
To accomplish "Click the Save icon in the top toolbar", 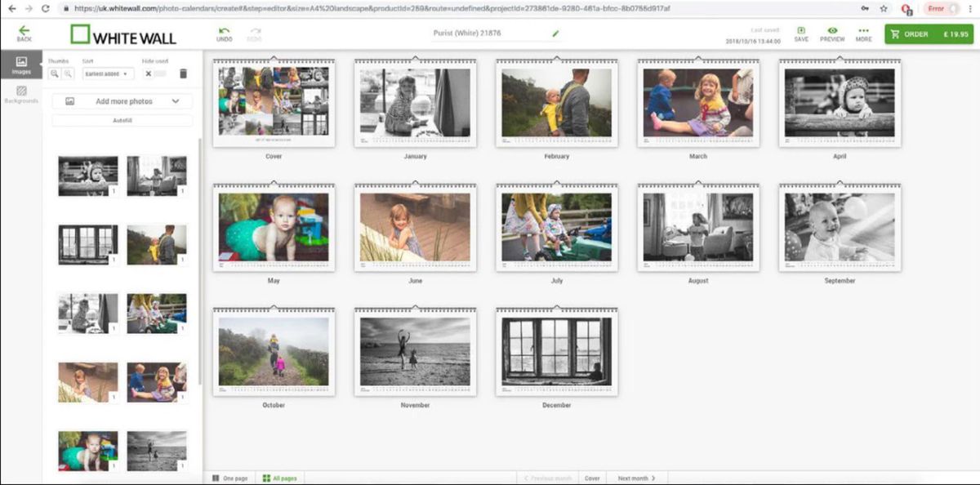I will [x=800, y=33].
